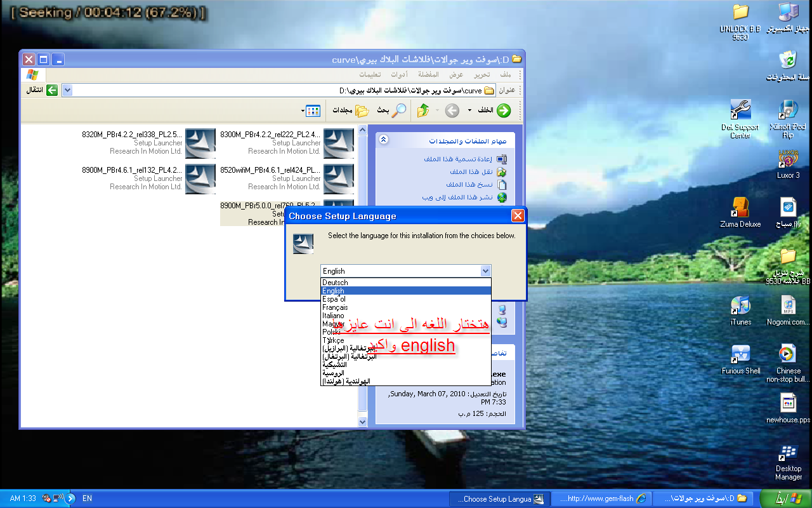Launch the iTunes desktop shortcut

click(740, 310)
